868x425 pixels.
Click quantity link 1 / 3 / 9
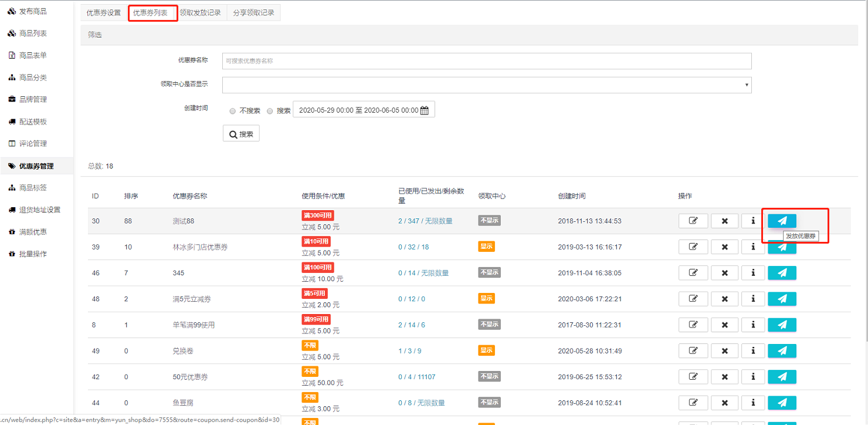tap(409, 351)
